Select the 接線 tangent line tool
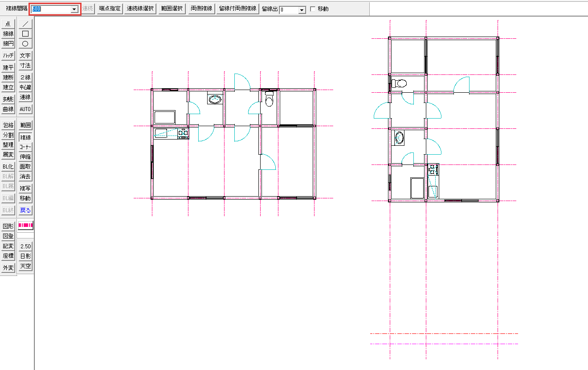Viewport: 588px width, 370px height. (8, 34)
